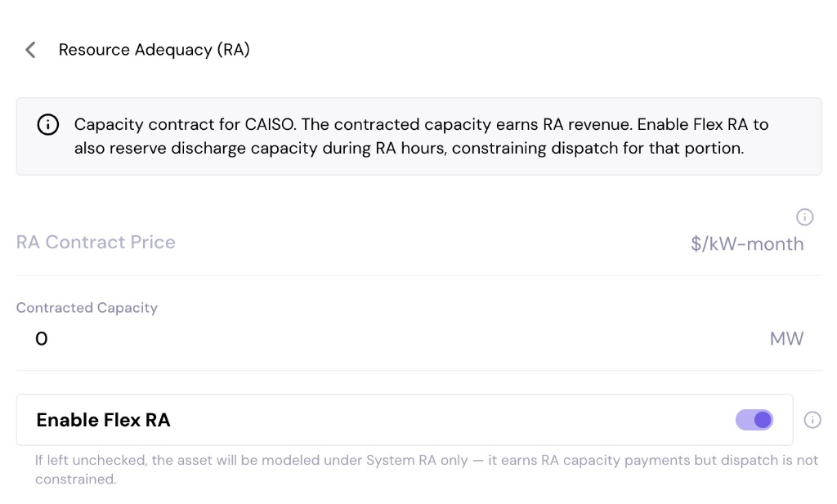837x504 pixels.
Task: Select the Contracted Capacity field label
Action: point(87,308)
